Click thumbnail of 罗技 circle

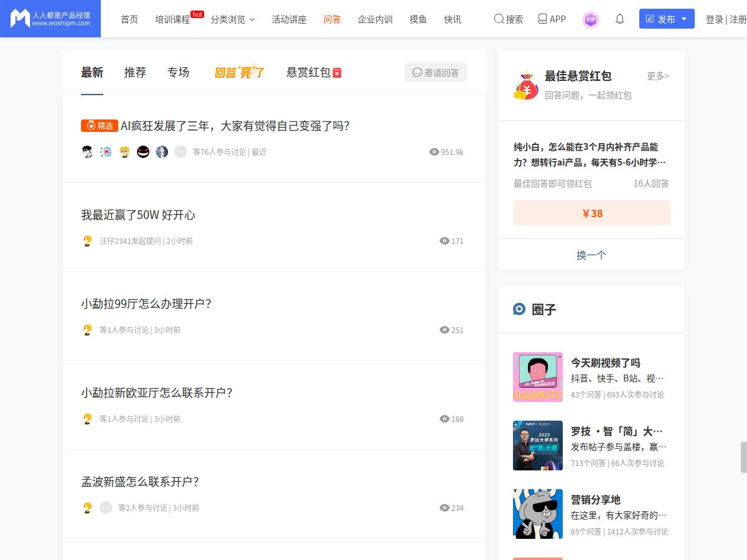[x=538, y=446]
